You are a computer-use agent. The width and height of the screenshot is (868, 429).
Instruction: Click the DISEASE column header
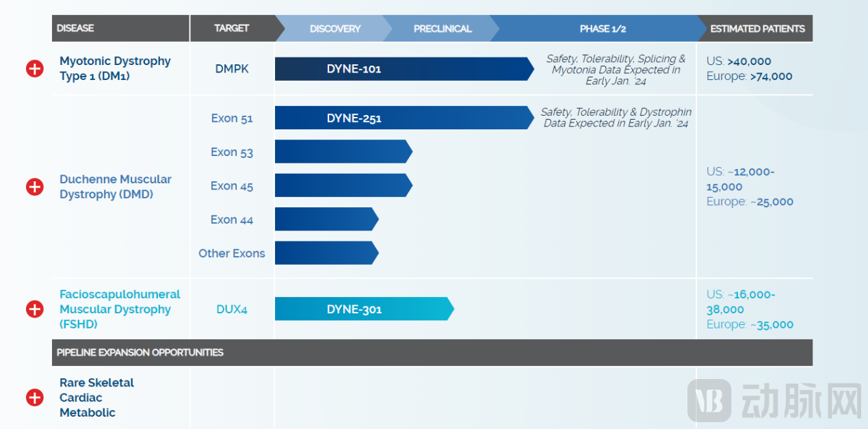click(75, 29)
